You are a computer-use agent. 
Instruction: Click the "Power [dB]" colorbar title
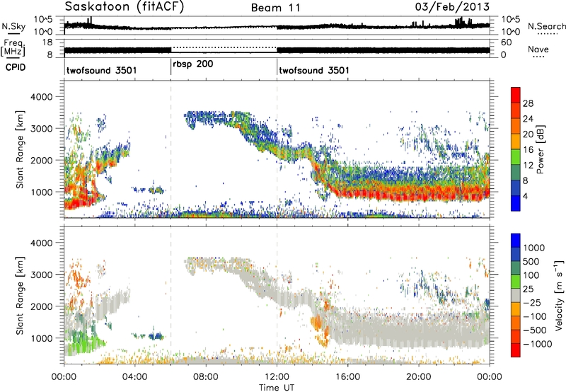[x=540, y=149]
